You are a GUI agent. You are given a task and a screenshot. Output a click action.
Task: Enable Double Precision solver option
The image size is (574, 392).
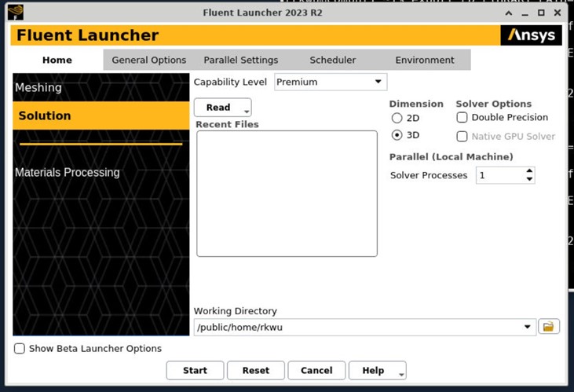[462, 118]
